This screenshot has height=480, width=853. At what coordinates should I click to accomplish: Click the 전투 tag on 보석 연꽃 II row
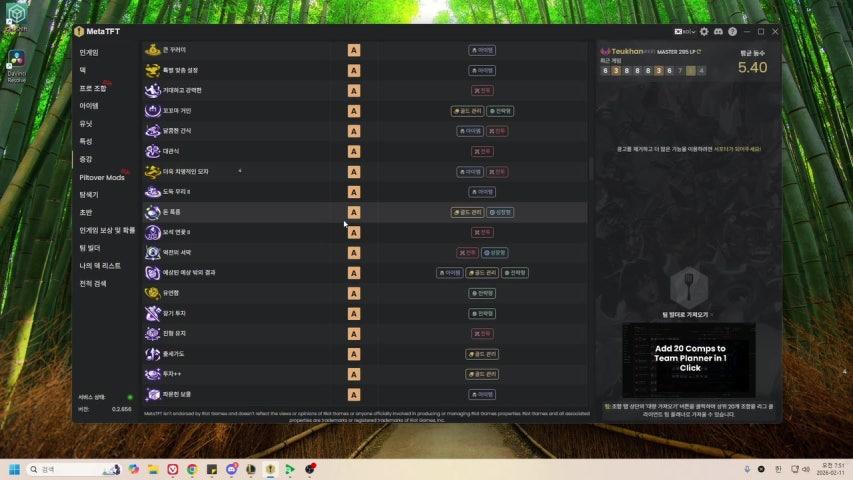pyautogui.click(x=482, y=232)
